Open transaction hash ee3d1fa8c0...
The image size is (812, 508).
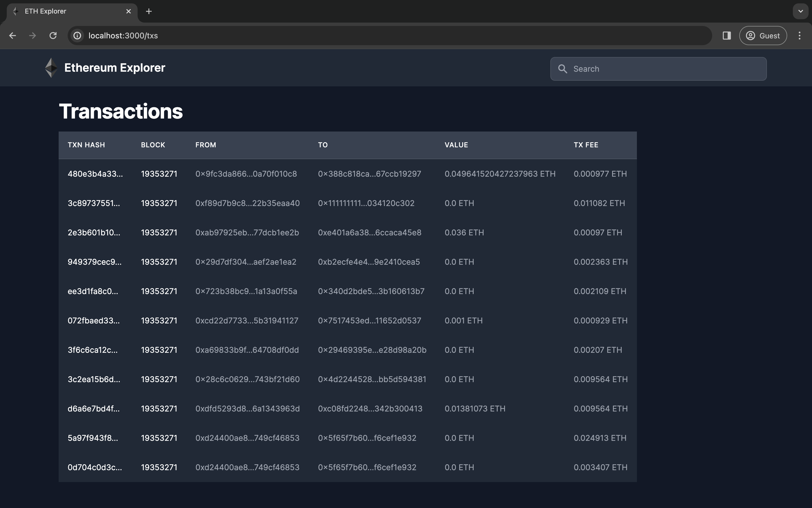pyautogui.click(x=93, y=291)
